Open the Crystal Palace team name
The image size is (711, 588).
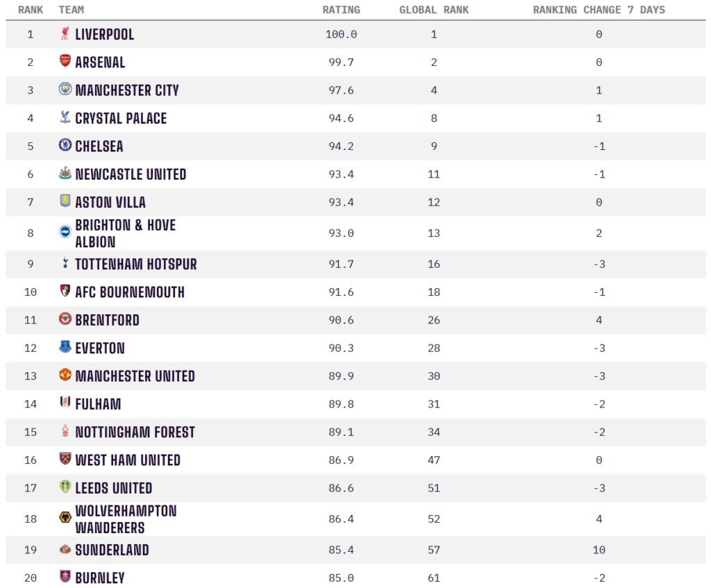(x=121, y=118)
